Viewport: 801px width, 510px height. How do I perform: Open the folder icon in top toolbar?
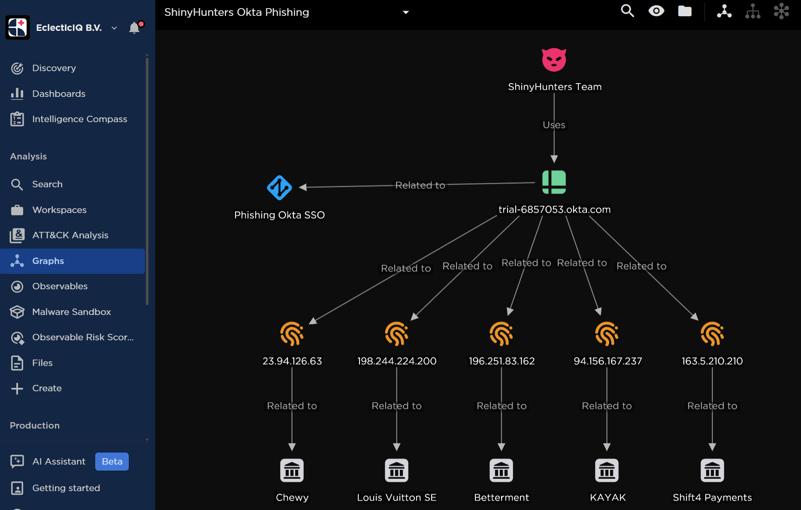click(685, 11)
